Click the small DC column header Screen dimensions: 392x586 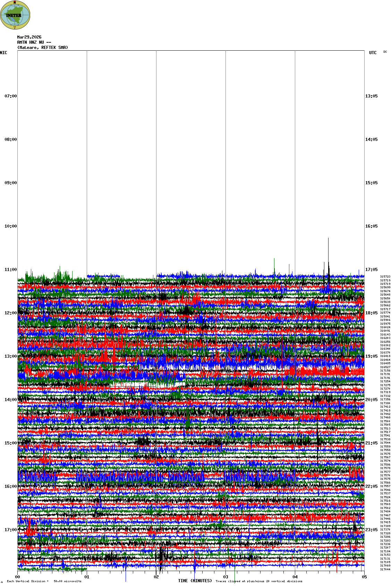pos(385,52)
